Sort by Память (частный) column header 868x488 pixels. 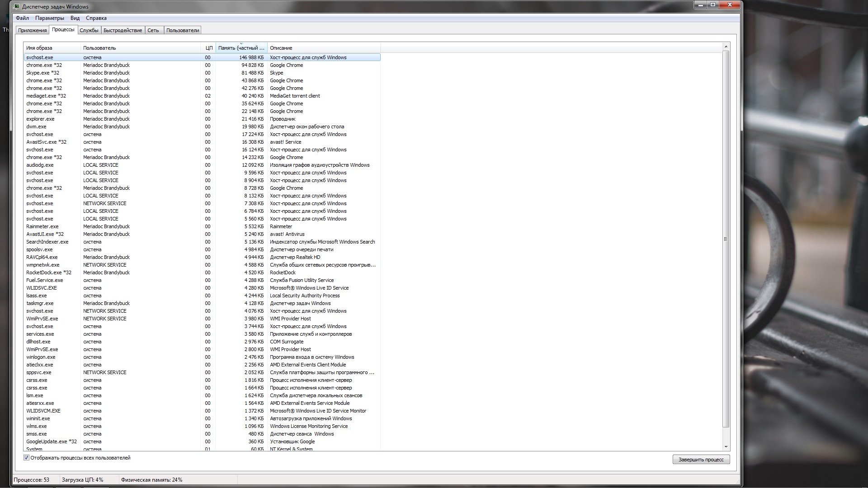pyautogui.click(x=241, y=48)
